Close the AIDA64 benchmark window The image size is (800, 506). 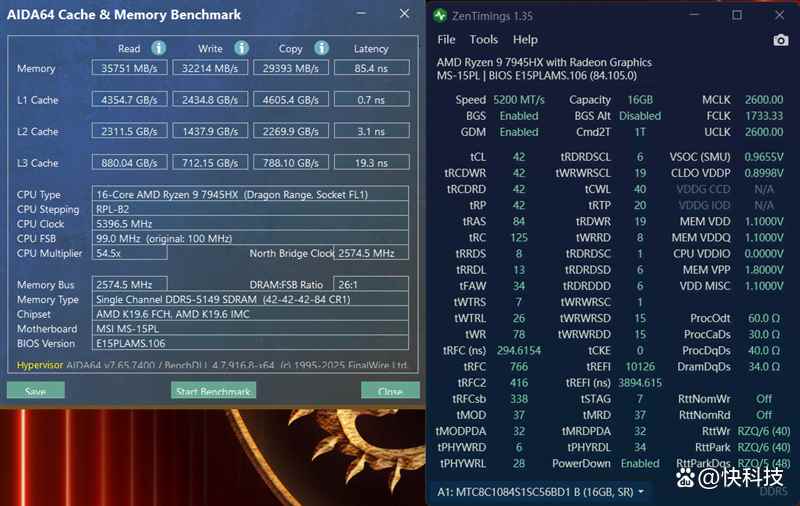point(404,14)
